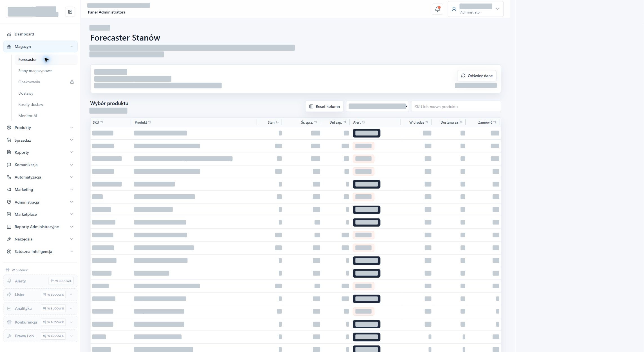Screen dimensions: 644x352
Task: Click the Marketing megaphone icon
Action: [9, 190]
